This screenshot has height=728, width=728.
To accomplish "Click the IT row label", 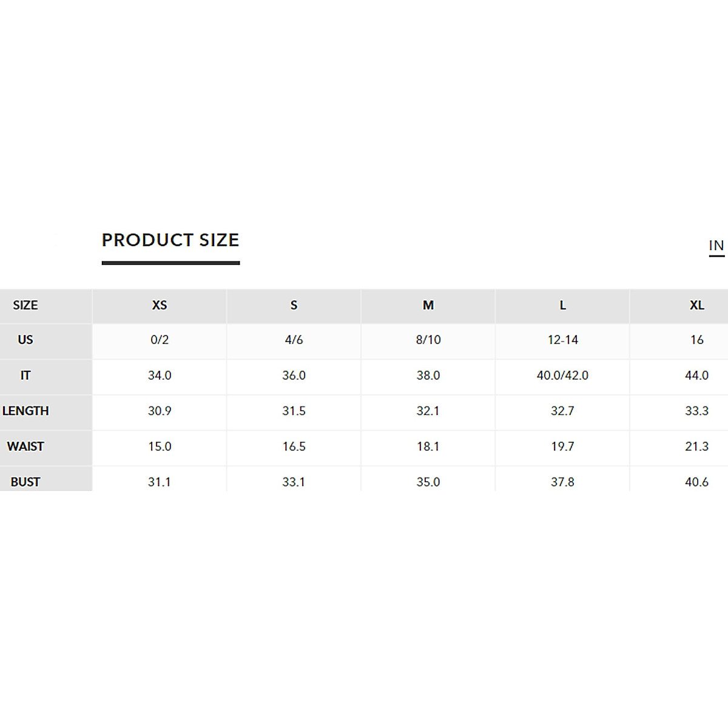I will 25,376.
